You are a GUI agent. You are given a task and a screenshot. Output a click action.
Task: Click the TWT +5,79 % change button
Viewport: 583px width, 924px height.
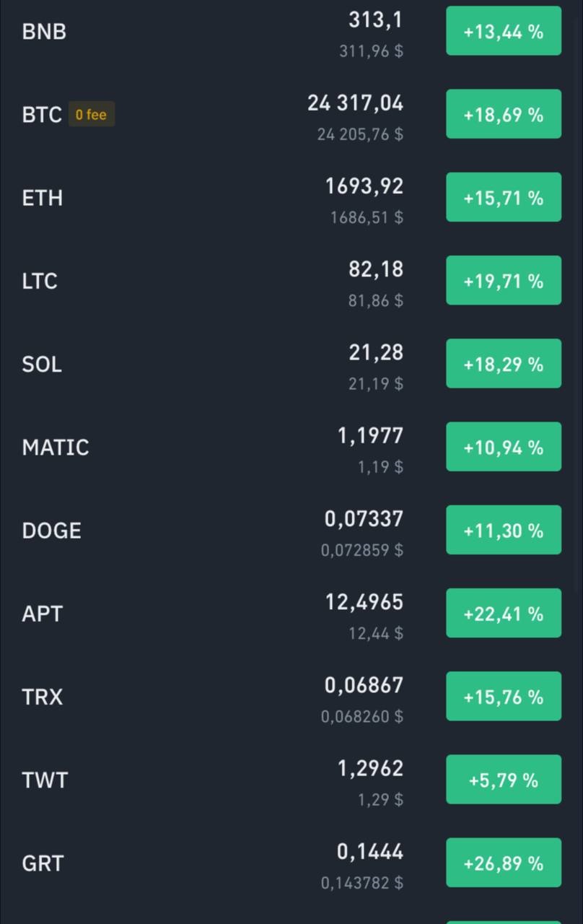tap(504, 780)
